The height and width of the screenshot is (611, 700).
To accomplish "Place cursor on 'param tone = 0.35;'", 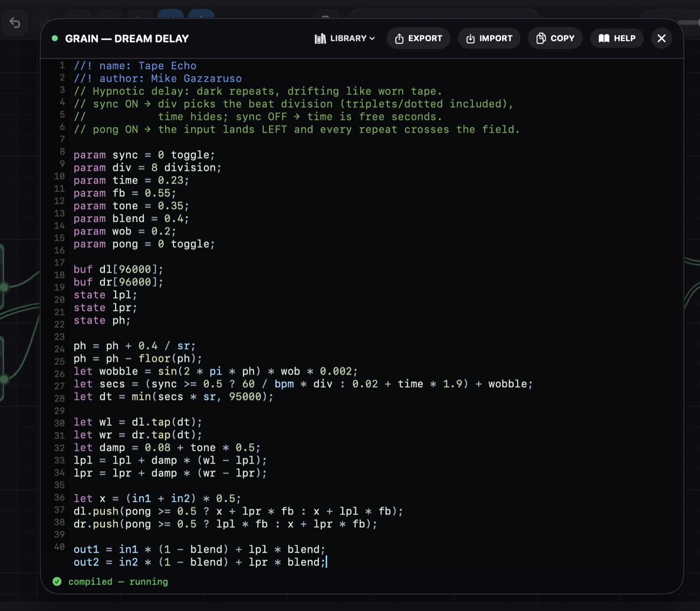I will 131,206.
